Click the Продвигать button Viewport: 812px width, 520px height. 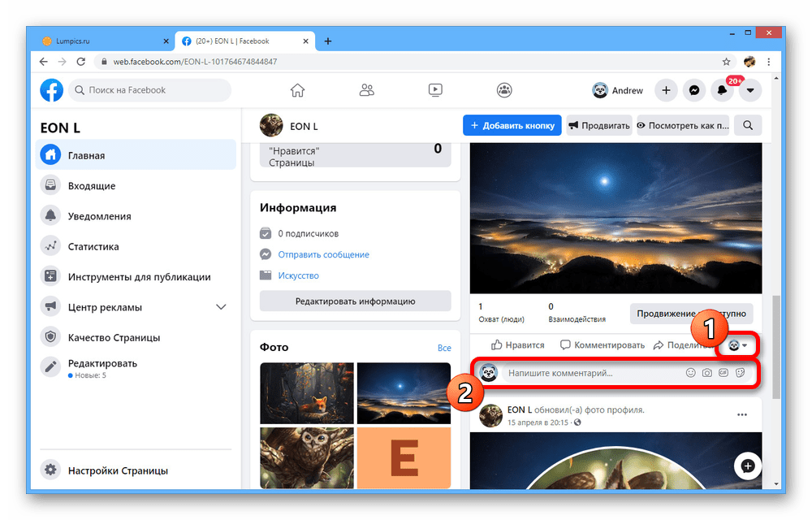(598, 125)
